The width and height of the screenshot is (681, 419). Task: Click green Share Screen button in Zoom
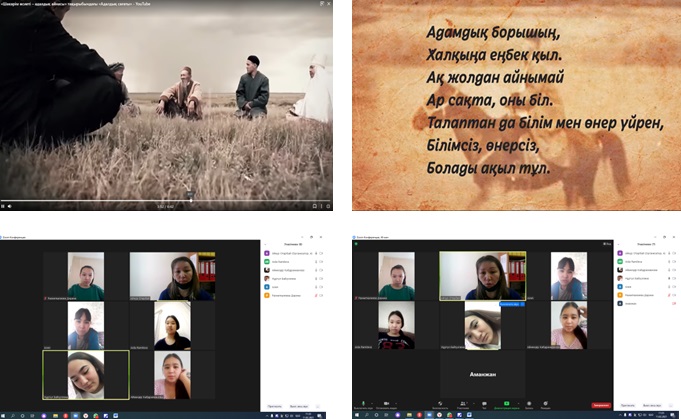coord(506,405)
